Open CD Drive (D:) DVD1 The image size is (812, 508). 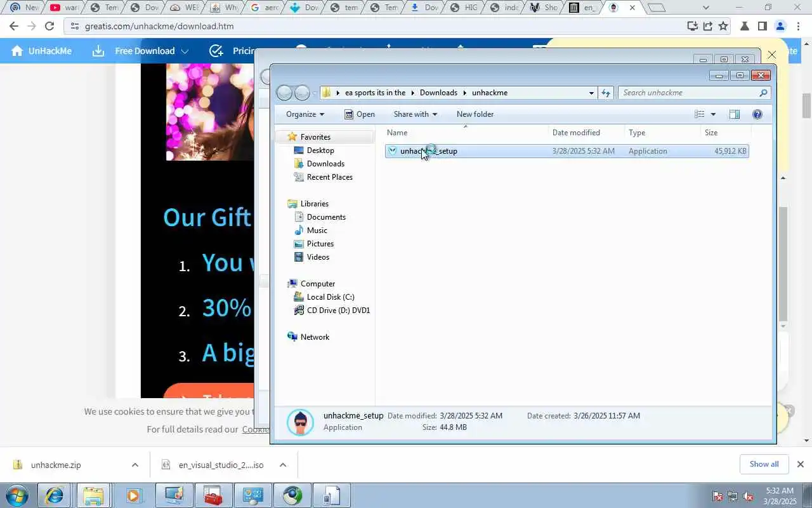point(338,311)
